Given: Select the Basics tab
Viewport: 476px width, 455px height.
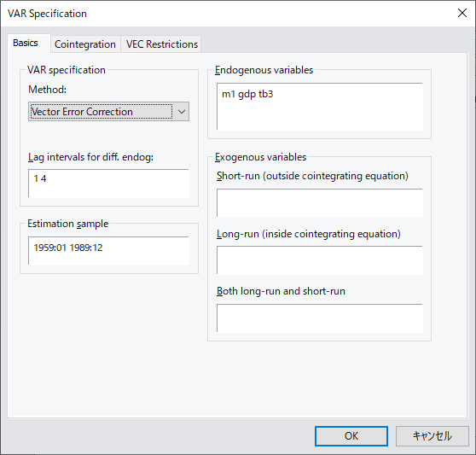Looking at the screenshot, I should (x=26, y=43).
